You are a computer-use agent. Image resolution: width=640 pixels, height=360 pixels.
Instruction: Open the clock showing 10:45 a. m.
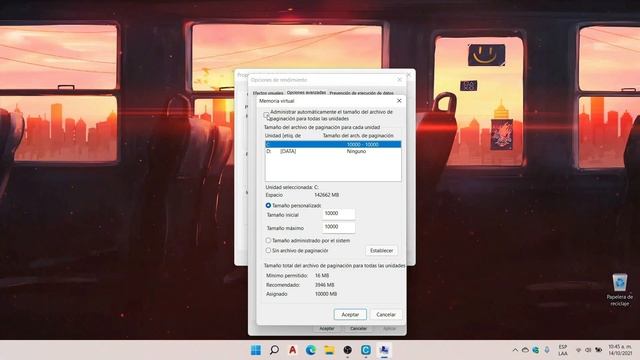point(620,350)
